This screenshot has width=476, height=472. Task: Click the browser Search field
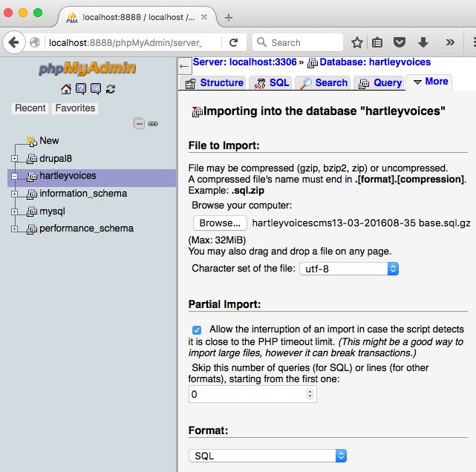[298, 42]
